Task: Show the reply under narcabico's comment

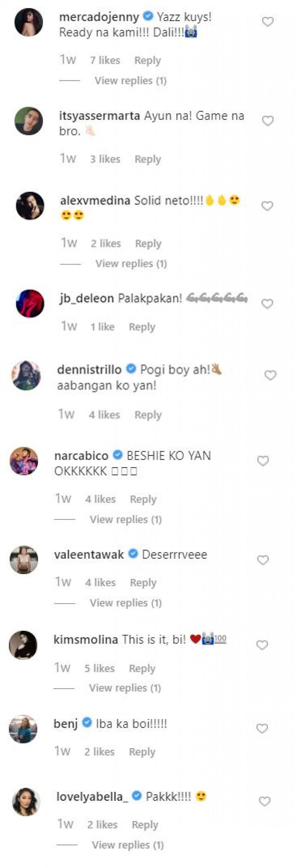Action: (x=126, y=519)
